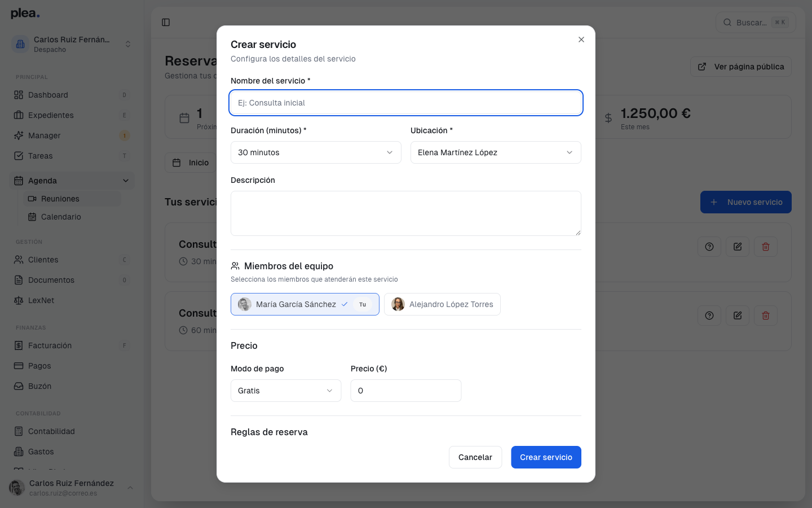Click the Dashboard grid icon

[19, 95]
